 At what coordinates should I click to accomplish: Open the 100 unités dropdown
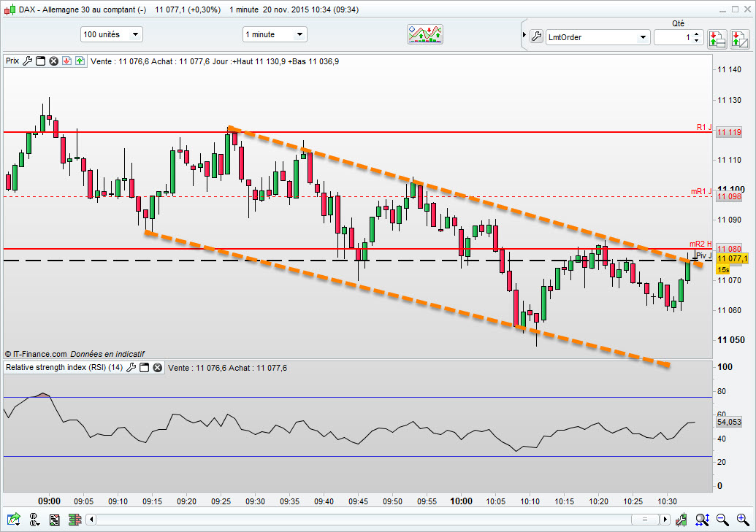tap(111, 34)
